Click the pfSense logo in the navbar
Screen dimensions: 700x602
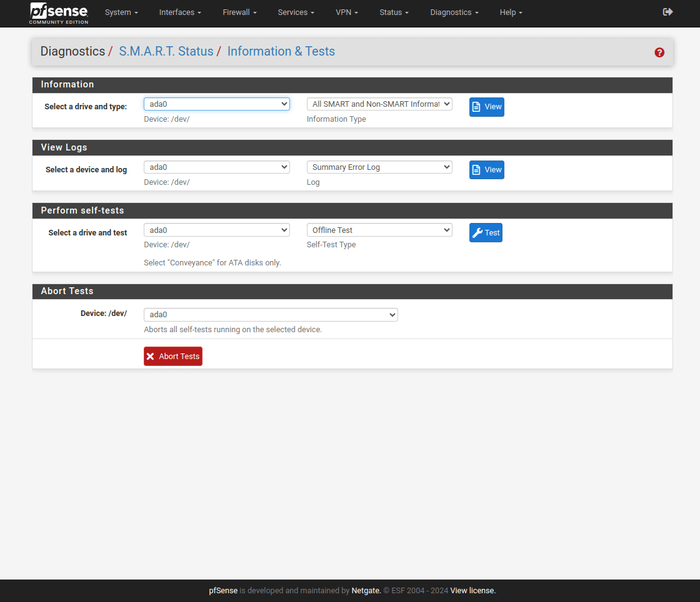59,13
